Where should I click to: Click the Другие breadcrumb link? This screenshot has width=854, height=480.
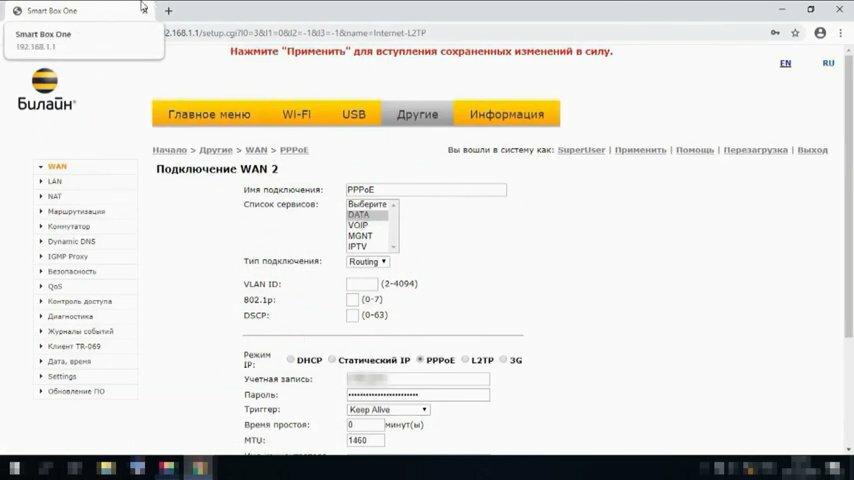click(216, 150)
